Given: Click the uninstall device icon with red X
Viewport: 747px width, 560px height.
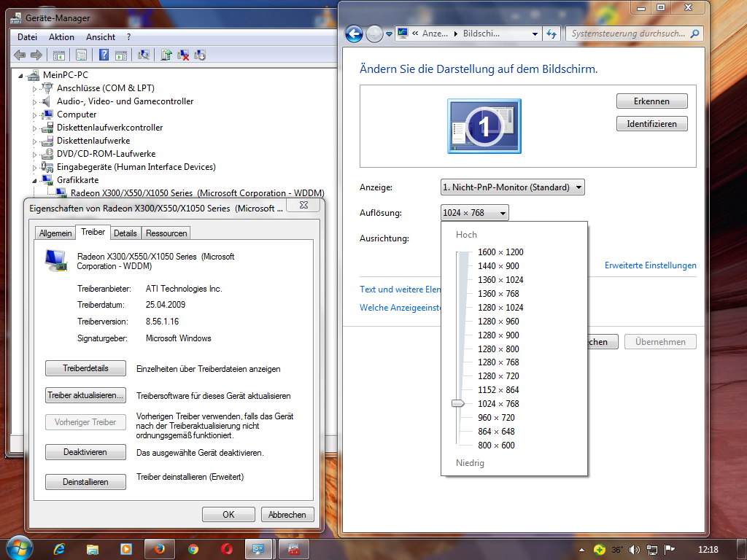Looking at the screenshot, I should coord(183,55).
